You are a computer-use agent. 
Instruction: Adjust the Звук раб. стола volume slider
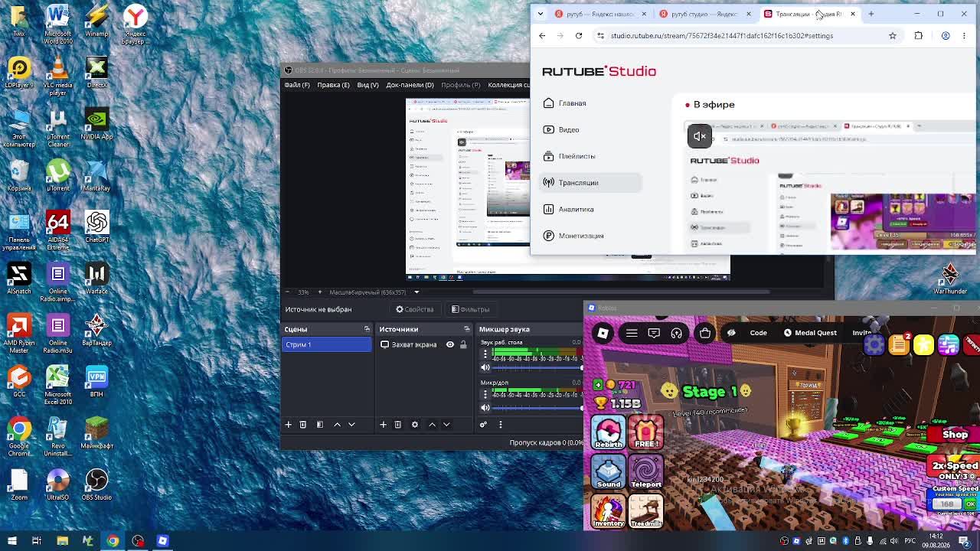(x=537, y=367)
